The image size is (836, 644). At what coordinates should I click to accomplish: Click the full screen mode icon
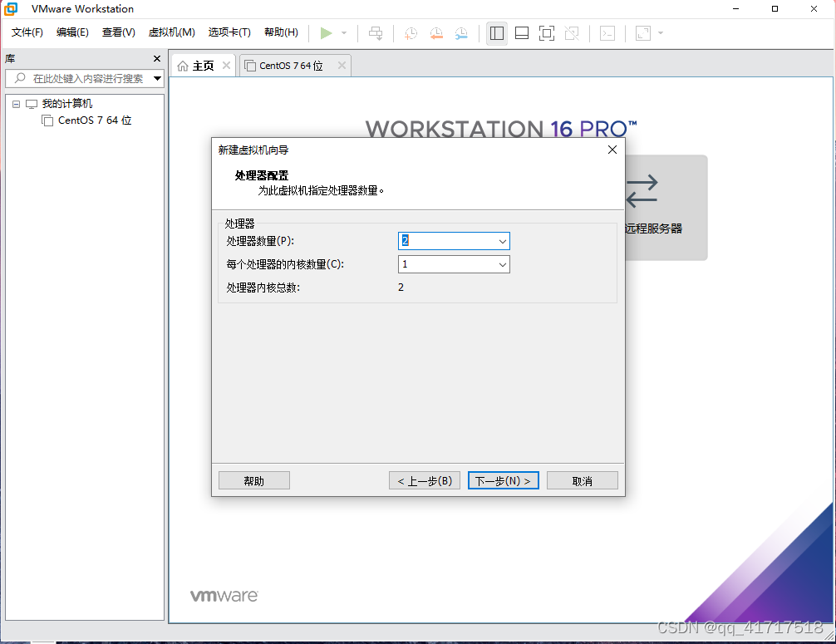point(547,33)
